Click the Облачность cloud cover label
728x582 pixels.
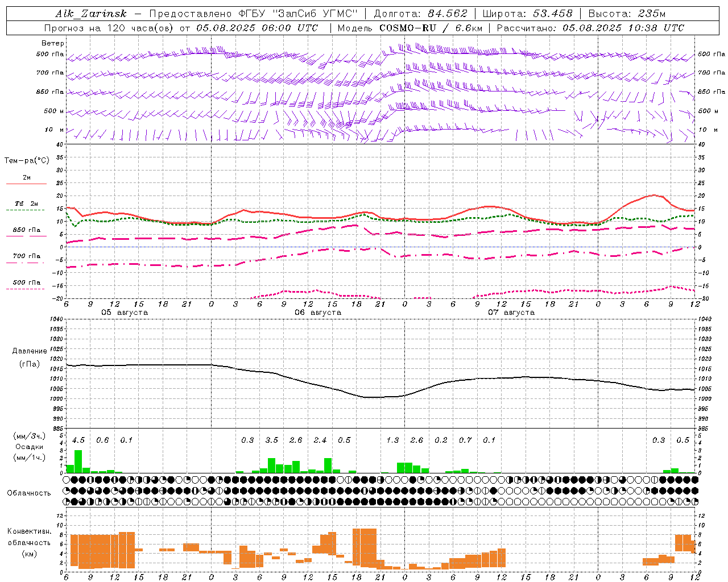coord(29,493)
